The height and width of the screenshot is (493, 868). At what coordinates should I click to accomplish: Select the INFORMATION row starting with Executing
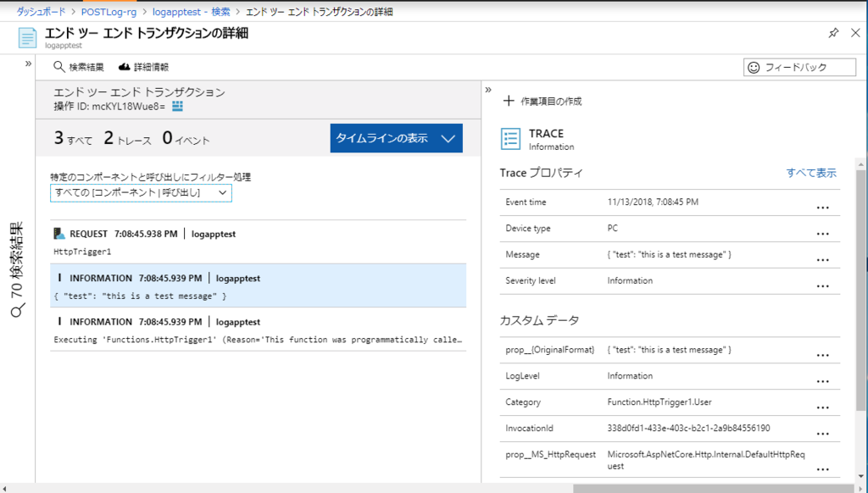tap(258, 330)
